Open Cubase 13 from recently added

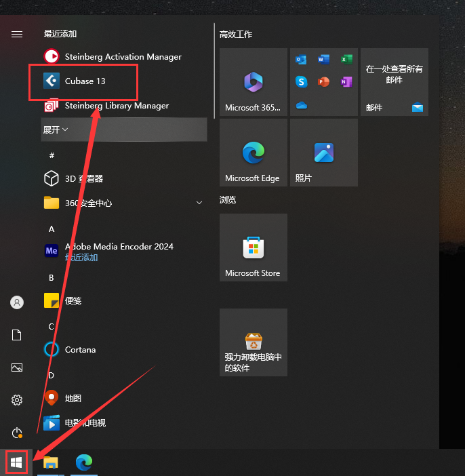85,81
